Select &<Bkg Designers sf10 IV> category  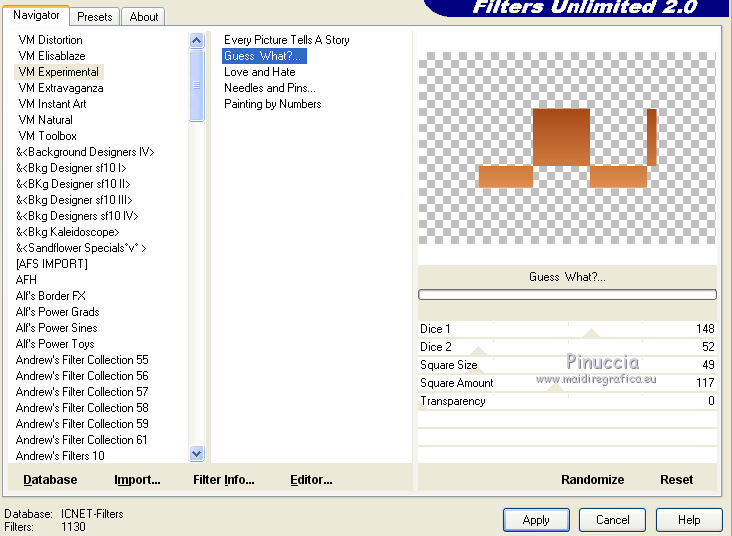click(77, 216)
